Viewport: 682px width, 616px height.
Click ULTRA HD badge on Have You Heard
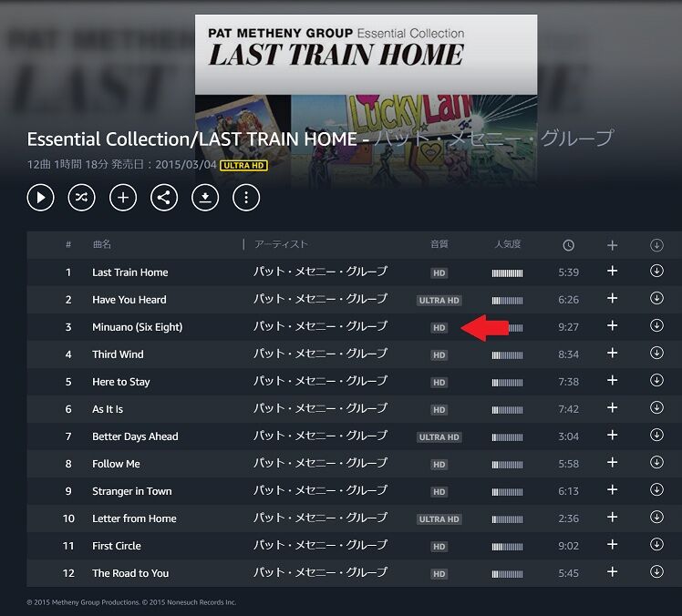pos(439,301)
